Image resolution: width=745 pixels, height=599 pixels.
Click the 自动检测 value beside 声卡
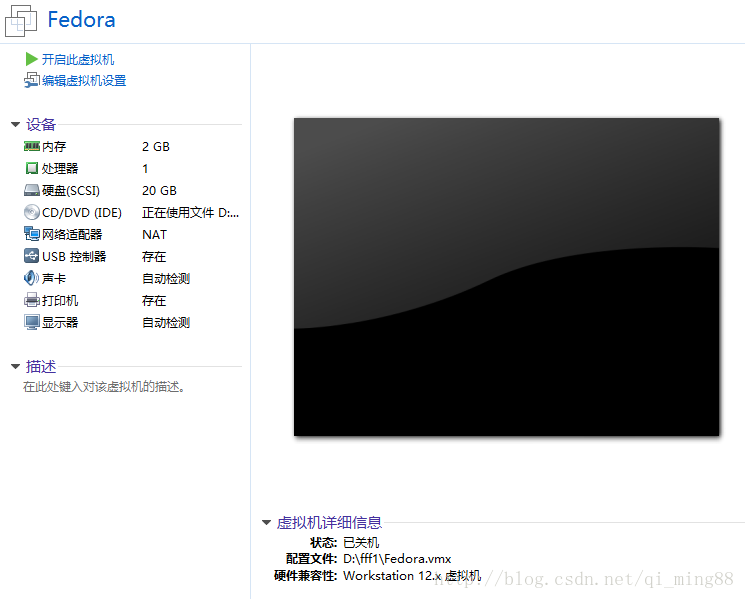166,278
